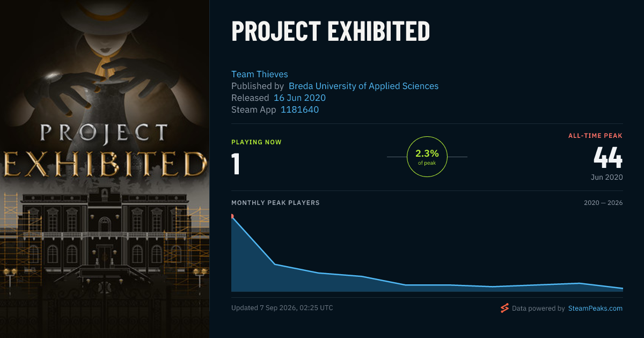Click the ALL-TIME PEAK label

click(596, 136)
